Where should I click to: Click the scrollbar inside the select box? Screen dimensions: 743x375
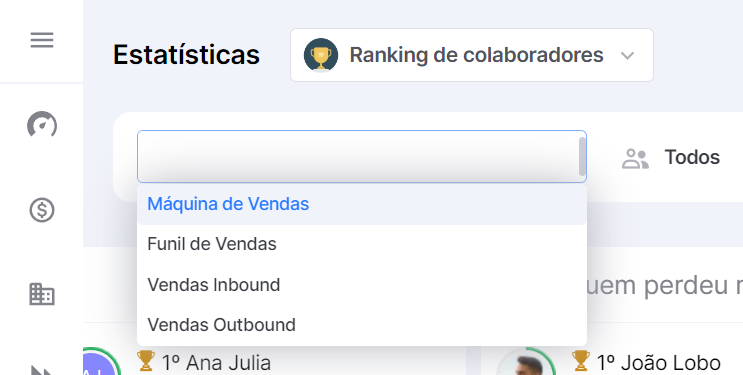tap(582, 156)
